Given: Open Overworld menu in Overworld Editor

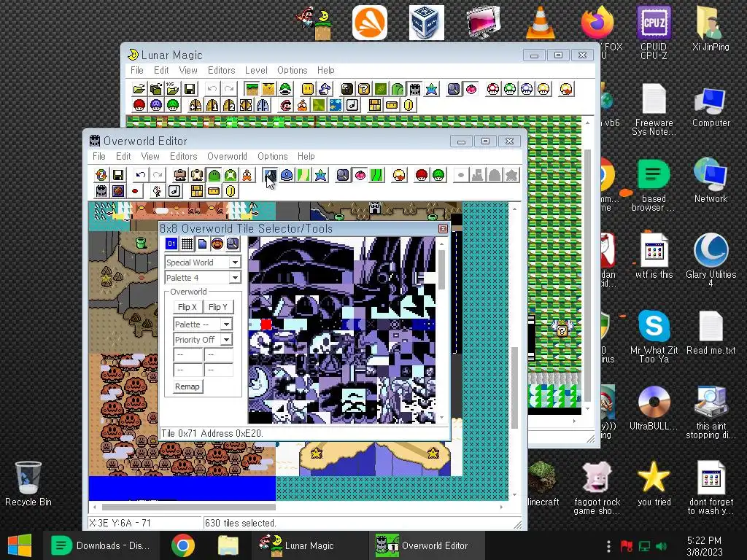Looking at the screenshot, I should (x=227, y=156).
